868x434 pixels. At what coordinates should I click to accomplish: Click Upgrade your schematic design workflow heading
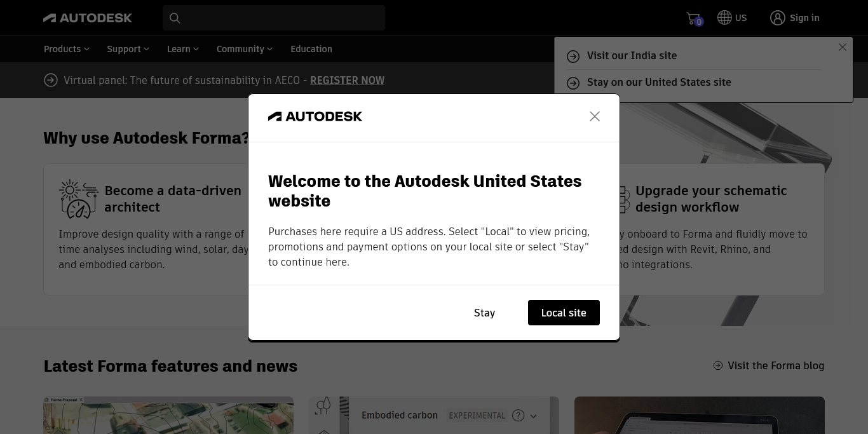(711, 199)
